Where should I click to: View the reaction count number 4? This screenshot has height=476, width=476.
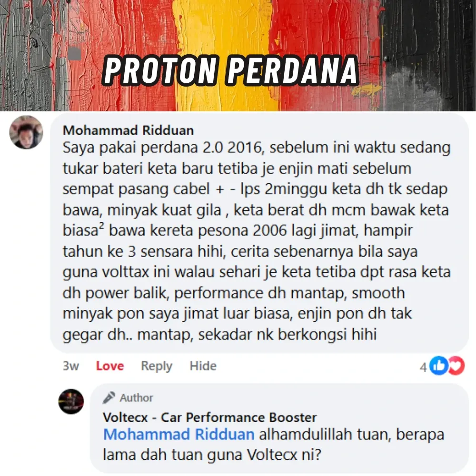coord(423,367)
